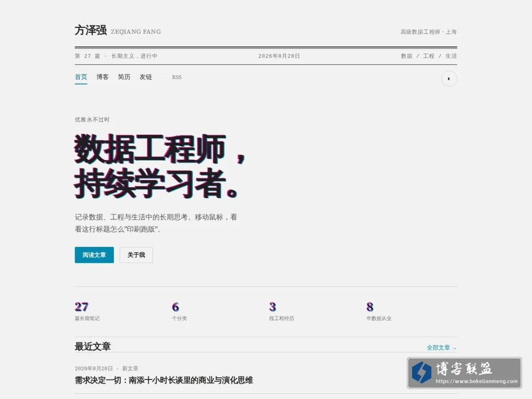This screenshot has width=532, height=399.
Task: Click the 高级数据工程师 · 上海 tagline
Action: (x=428, y=32)
